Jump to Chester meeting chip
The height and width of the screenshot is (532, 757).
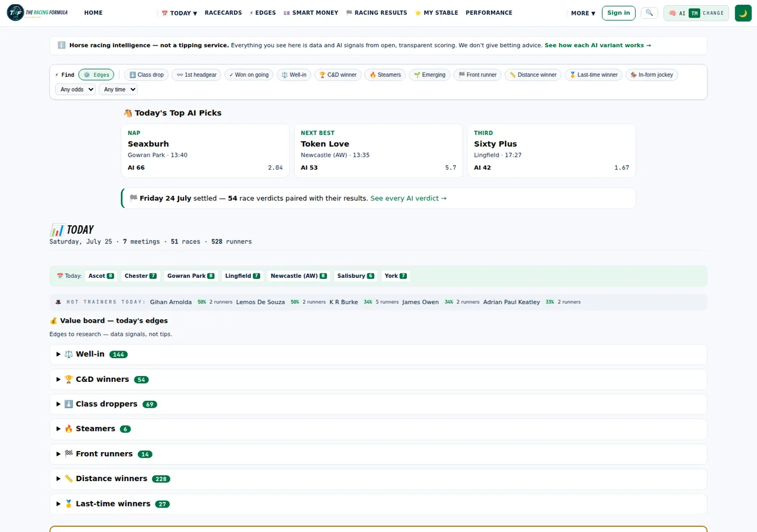[141, 276]
